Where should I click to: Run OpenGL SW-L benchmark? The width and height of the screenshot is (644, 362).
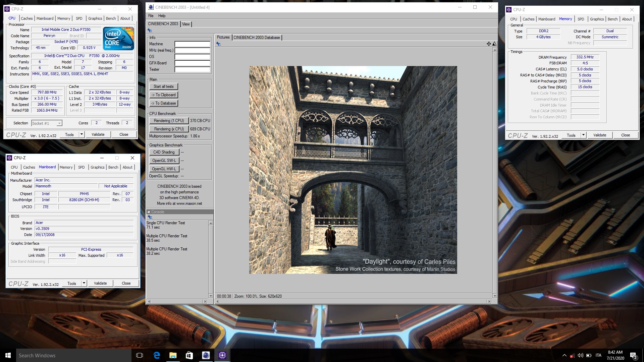(164, 161)
